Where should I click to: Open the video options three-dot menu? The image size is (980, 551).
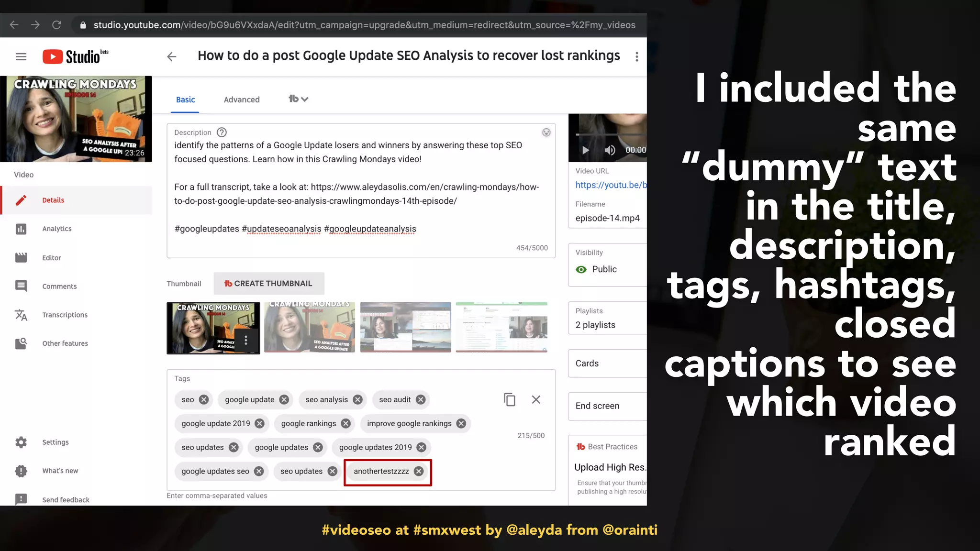(636, 57)
